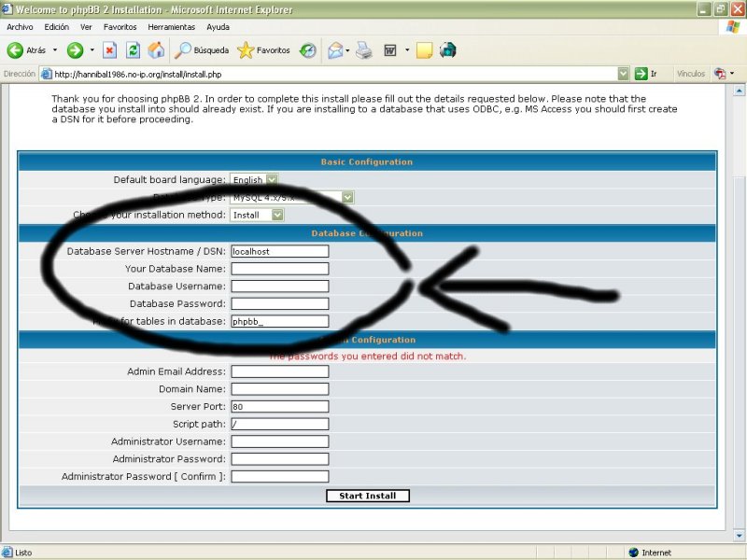Click the green Ir go arrow

click(x=641, y=74)
